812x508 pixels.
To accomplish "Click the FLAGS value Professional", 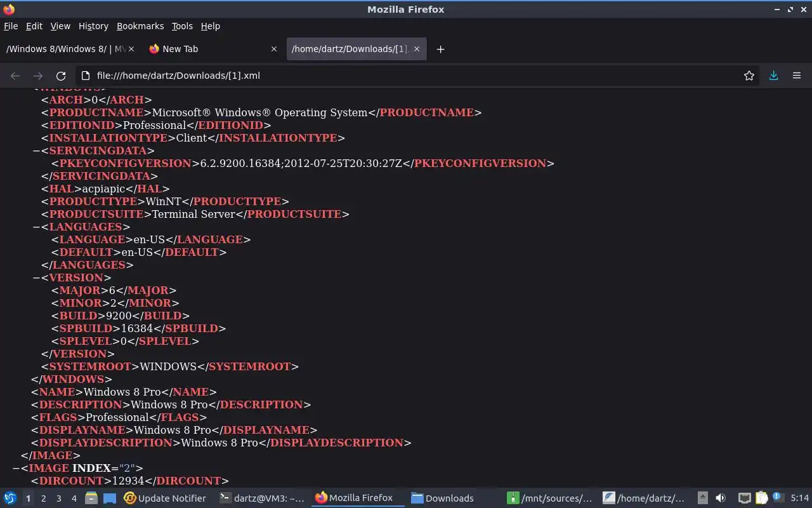I will [x=117, y=417].
